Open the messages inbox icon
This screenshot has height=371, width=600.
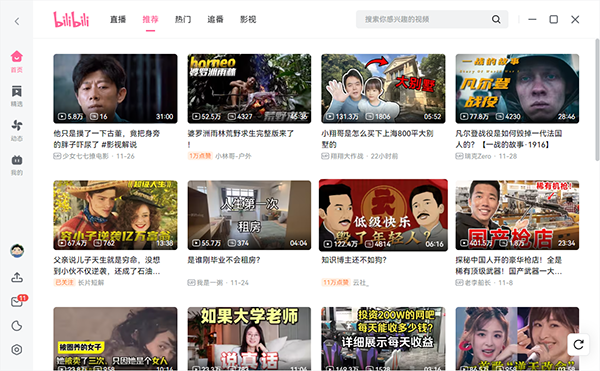[x=17, y=301]
